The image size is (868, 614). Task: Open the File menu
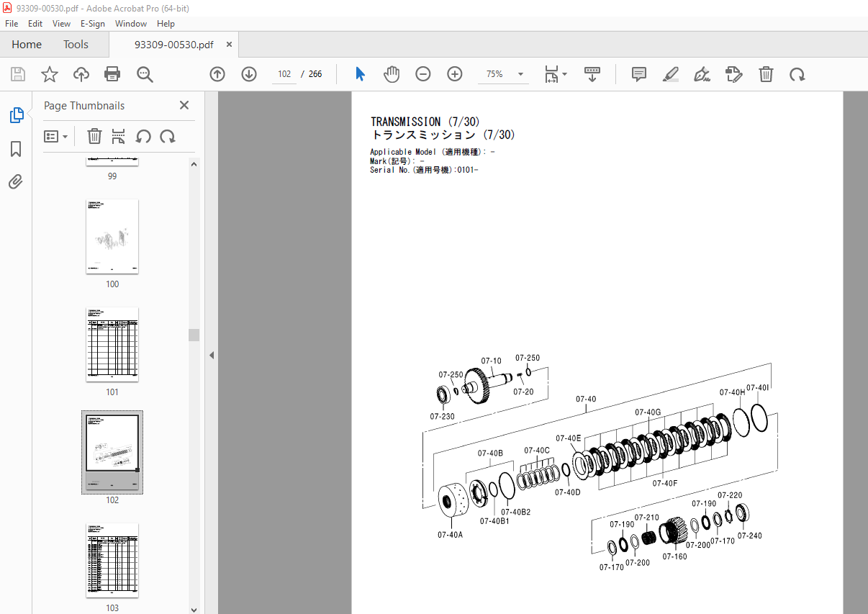pos(12,23)
